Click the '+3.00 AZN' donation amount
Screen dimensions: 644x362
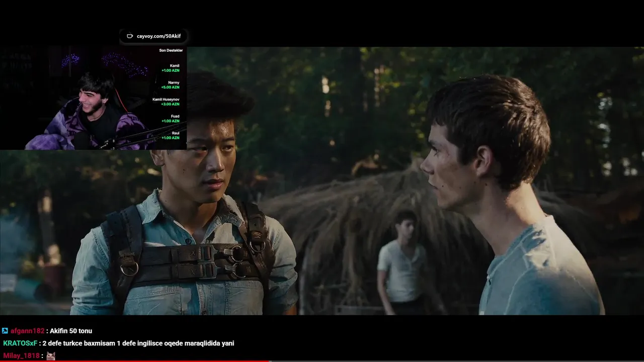(x=170, y=104)
